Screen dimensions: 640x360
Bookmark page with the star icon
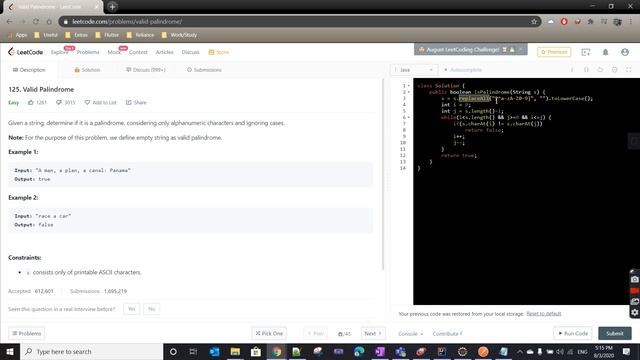pyautogui.click(x=534, y=22)
